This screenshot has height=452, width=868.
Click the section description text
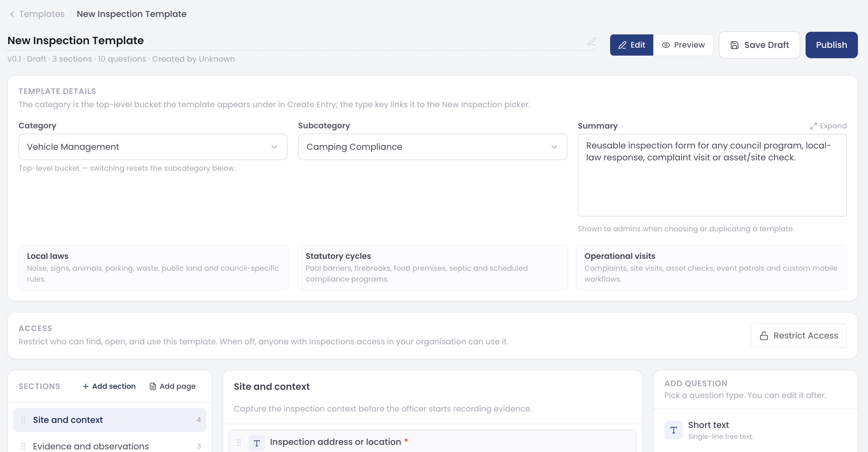(x=382, y=409)
